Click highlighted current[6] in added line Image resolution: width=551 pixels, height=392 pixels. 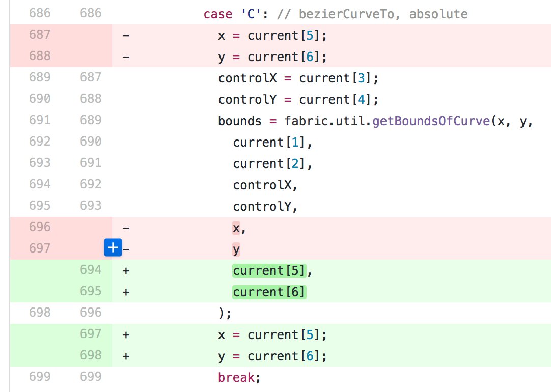click(x=269, y=292)
